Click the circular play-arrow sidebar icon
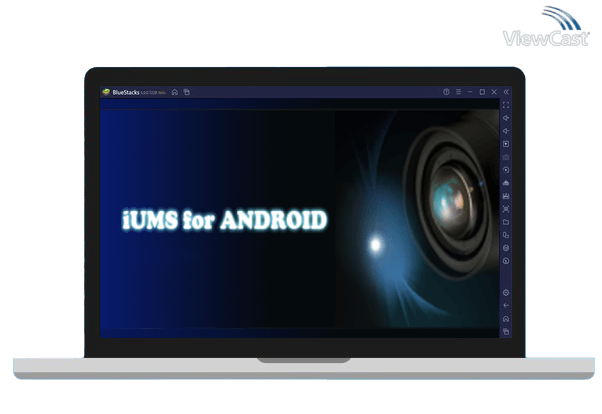 pos(506,170)
